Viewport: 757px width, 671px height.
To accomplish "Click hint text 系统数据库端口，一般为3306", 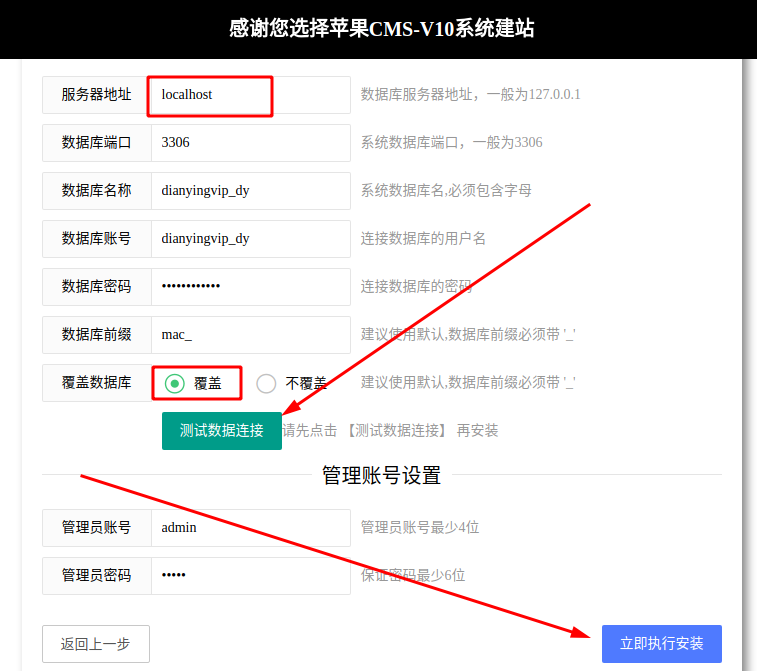I will (452, 143).
